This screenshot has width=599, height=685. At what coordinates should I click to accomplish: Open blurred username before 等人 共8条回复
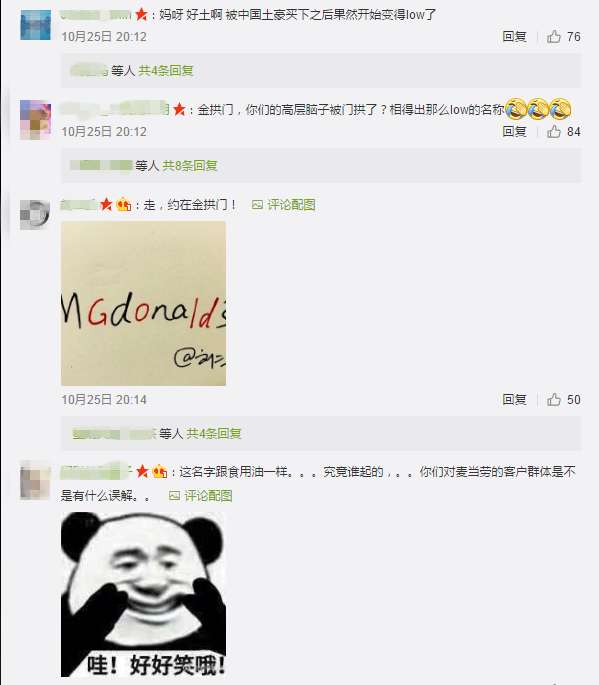101,166
